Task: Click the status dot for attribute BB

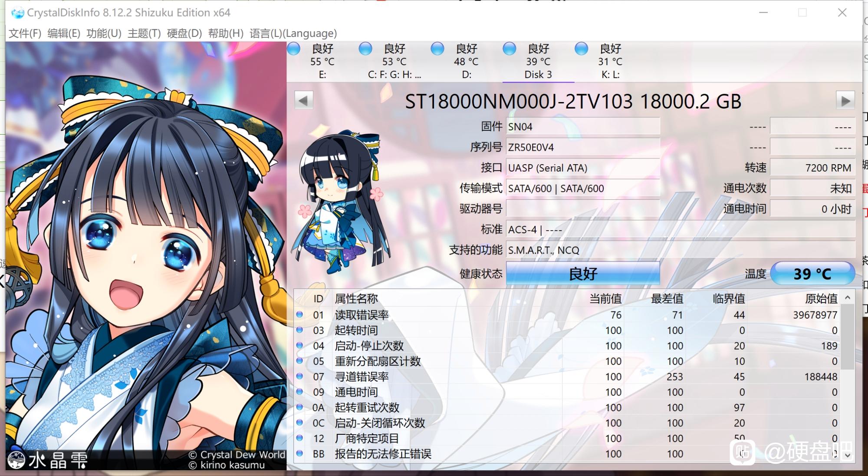Action: 299,453
